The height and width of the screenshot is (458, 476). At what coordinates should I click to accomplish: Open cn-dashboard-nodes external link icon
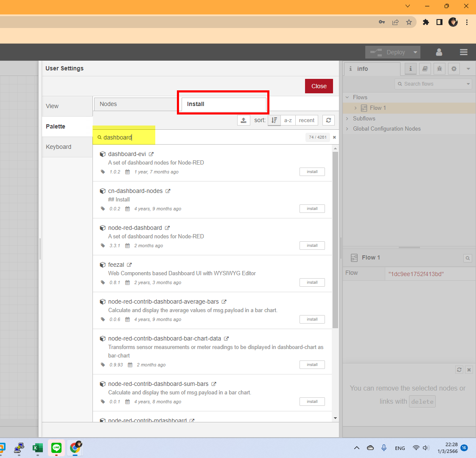tap(168, 191)
